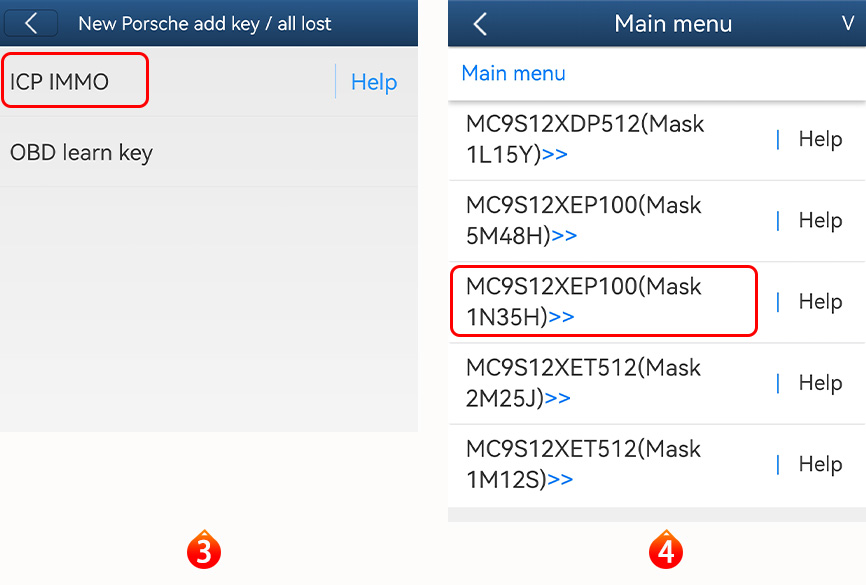866x585 pixels.
Task: Click the step 3 number badge
Action: 203,551
